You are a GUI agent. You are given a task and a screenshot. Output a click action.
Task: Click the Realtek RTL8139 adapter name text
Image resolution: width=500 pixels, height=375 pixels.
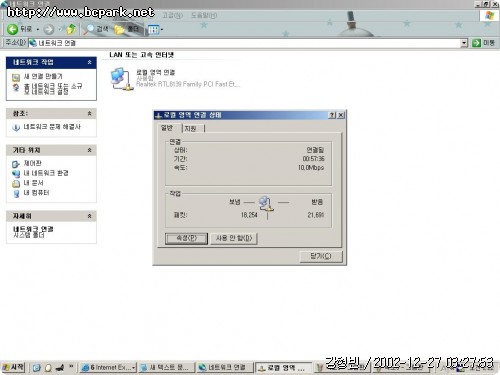coord(188,84)
